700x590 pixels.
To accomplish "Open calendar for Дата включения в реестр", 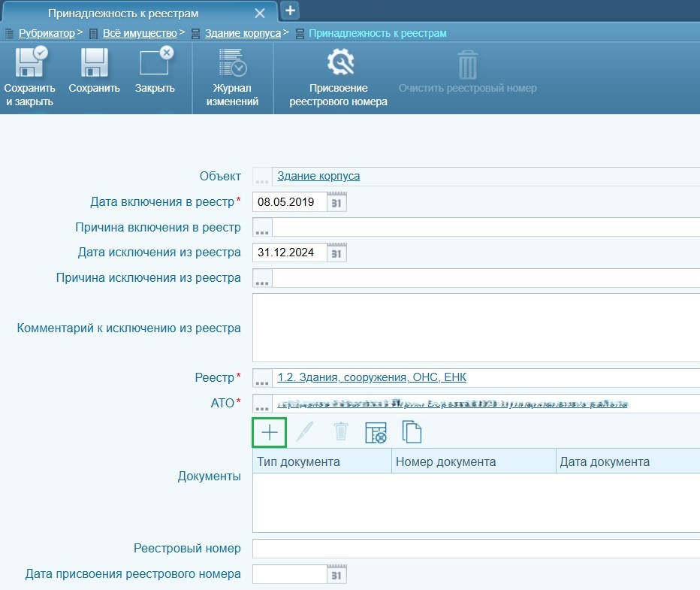I will tap(337, 202).
